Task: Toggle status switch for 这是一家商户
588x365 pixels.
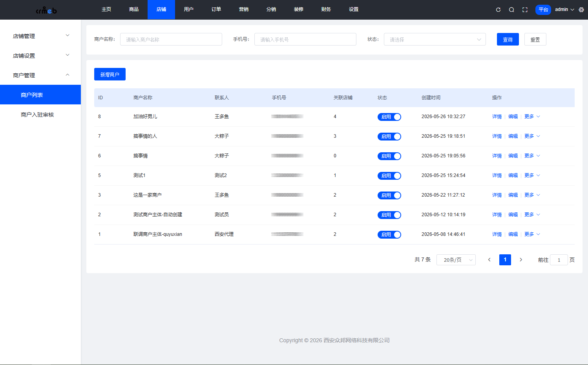Action: pos(389,195)
